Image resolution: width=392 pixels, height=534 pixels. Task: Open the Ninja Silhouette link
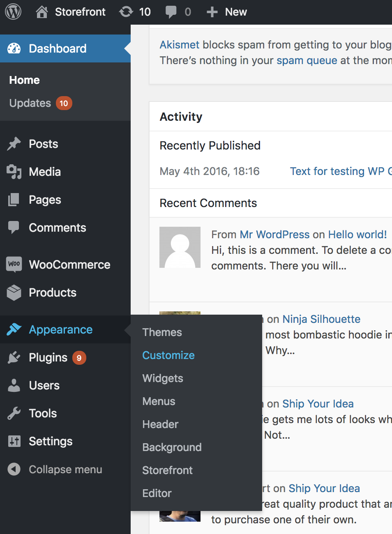pyautogui.click(x=321, y=319)
